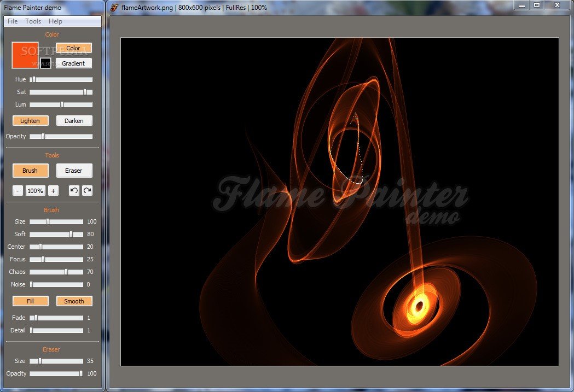
Task: Open the File menu
Action: click(13, 21)
